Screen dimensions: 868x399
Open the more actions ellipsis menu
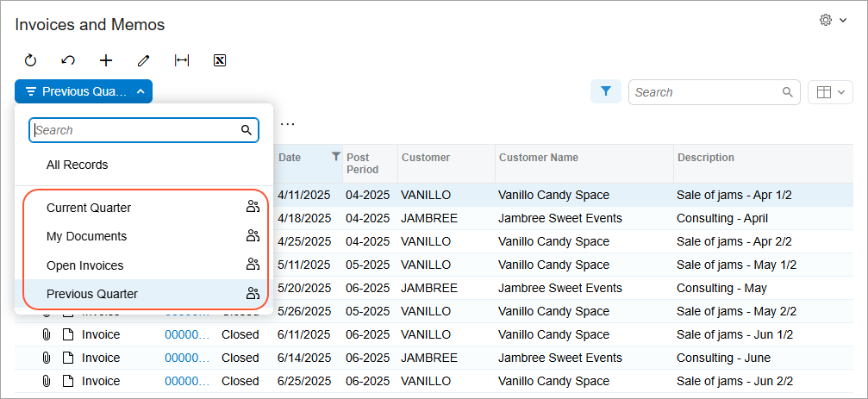[288, 124]
